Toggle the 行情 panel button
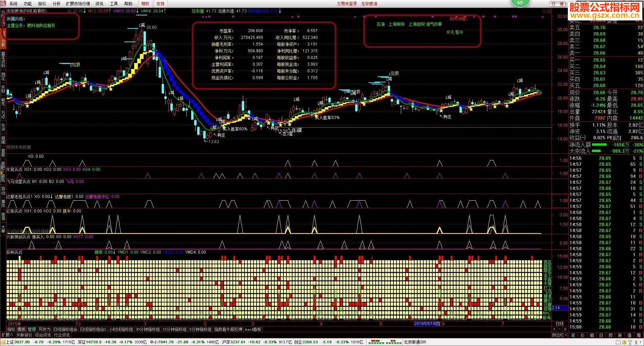This screenshot has width=644, height=346. point(557,4)
